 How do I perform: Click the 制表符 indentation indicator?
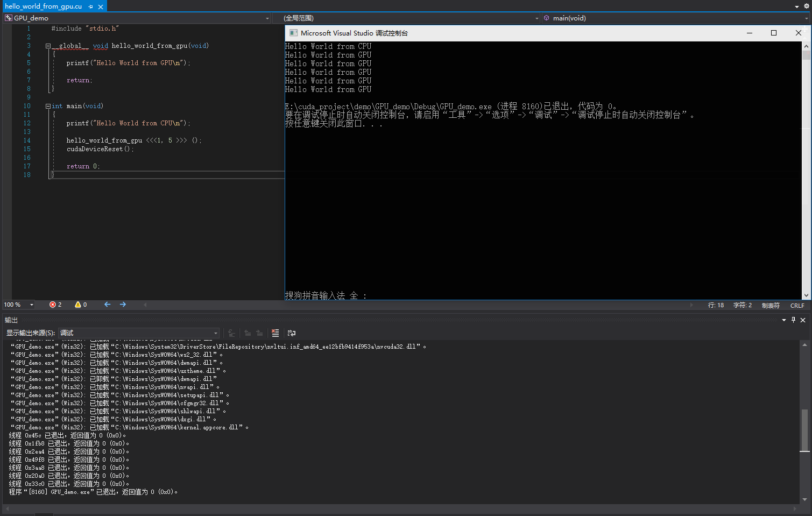(771, 305)
